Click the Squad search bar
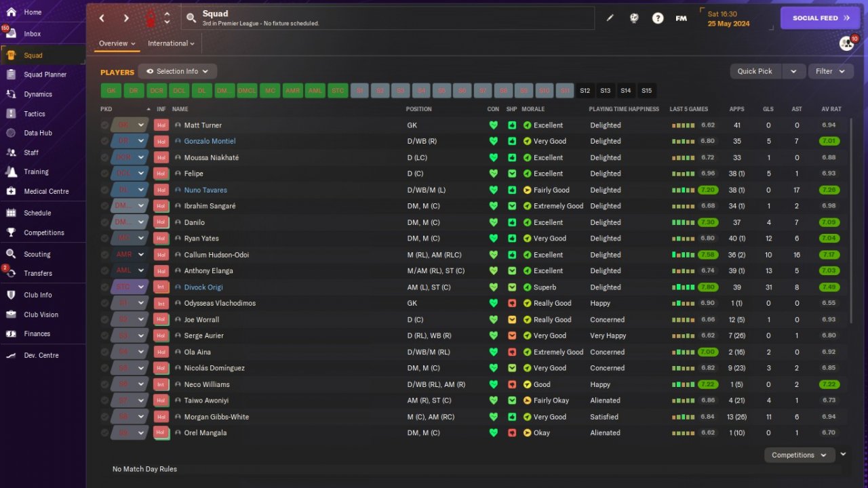Screen dimensions: 868x488 coord(387,18)
